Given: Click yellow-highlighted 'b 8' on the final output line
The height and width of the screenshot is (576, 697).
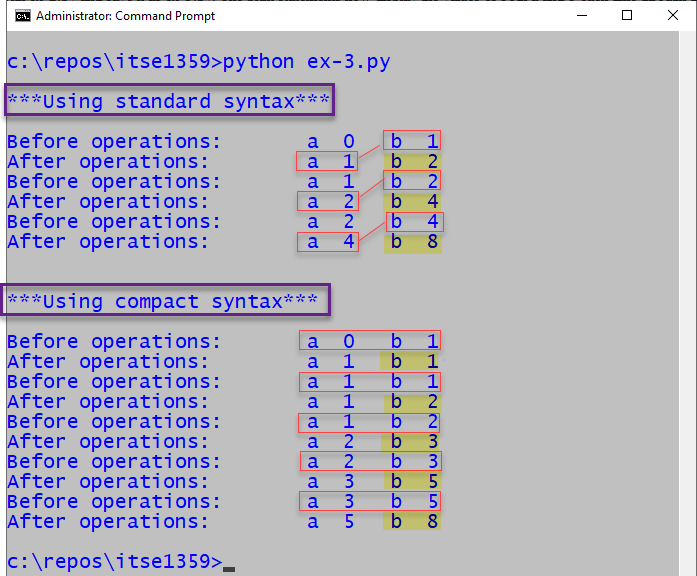Looking at the screenshot, I should click(411, 521).
